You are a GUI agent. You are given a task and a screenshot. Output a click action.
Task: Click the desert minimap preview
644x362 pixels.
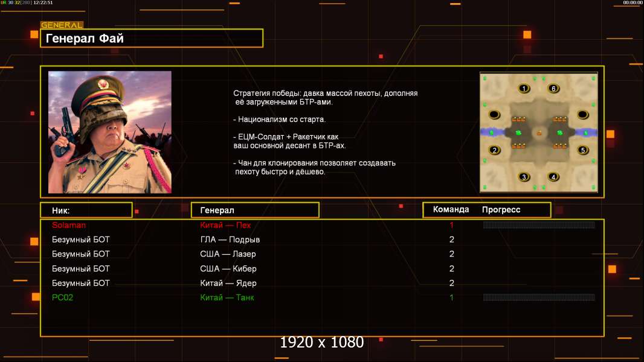pyautogui.click(x=539, y=132)
